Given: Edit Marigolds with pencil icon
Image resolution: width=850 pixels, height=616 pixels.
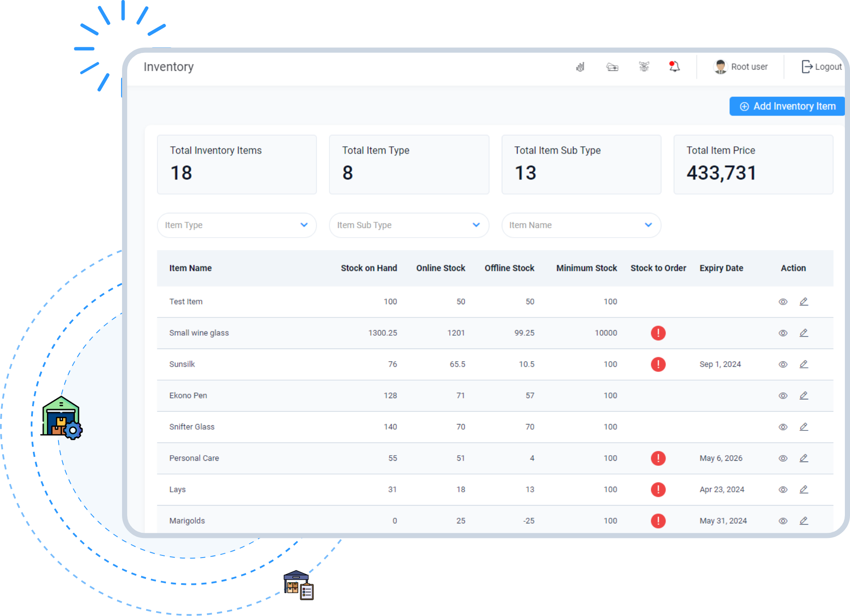Looking at the screenshot, I should pyautogui.click(x=804, y=521).
